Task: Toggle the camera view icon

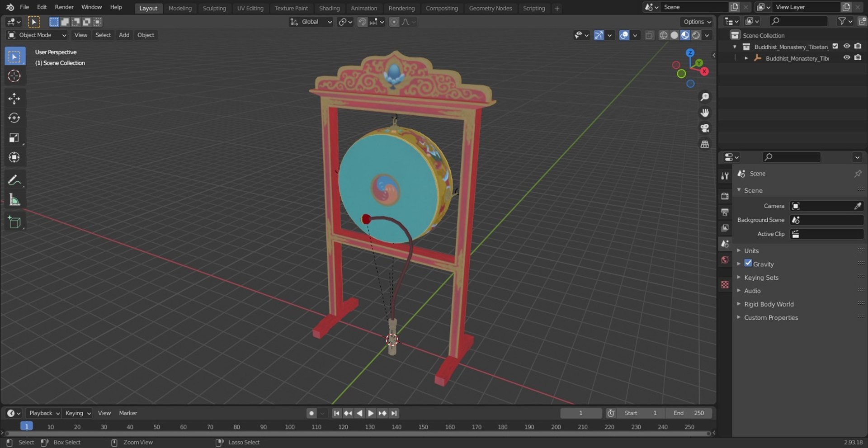Action: coord(704,128)
